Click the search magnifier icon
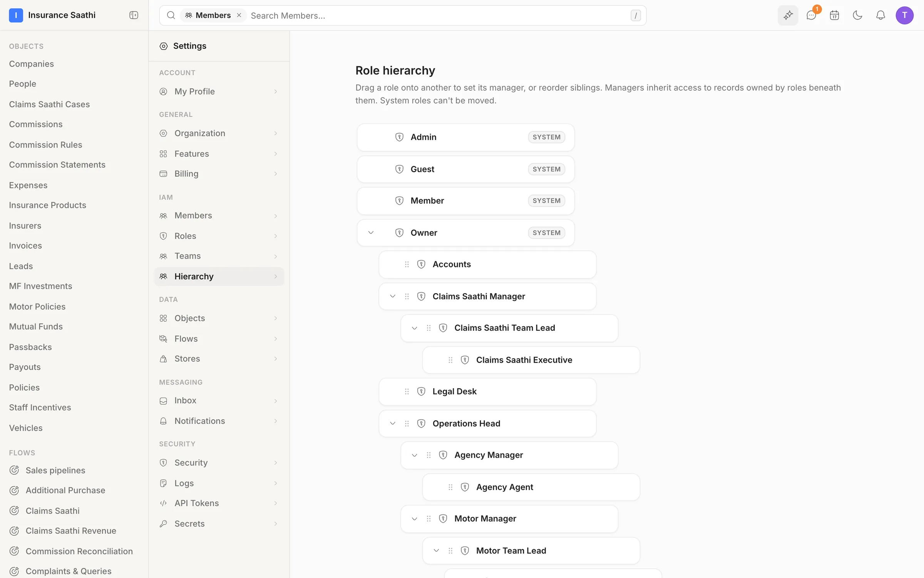The image size is (924, 578). click(x=171, y=15)
